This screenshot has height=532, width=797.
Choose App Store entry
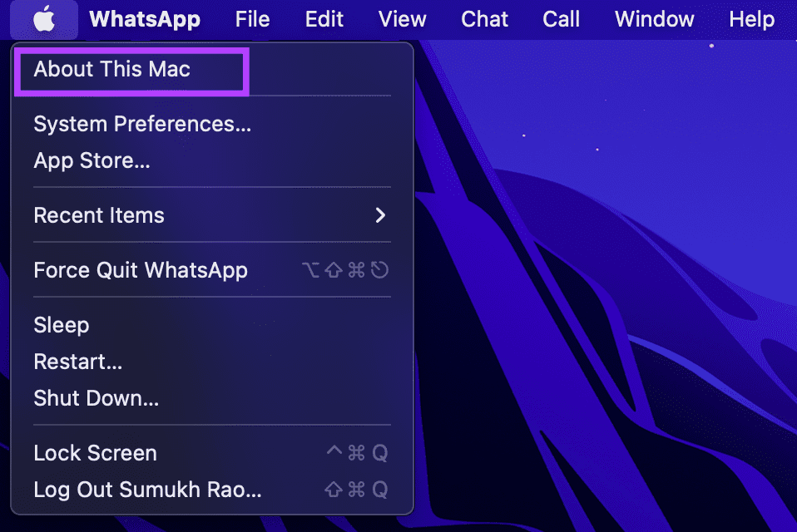pos(212,160)
